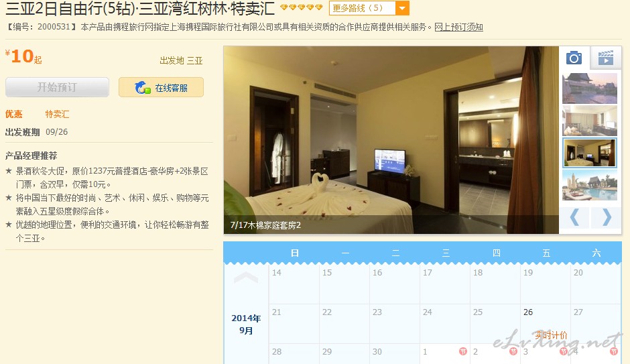Viewport: 630px width, 364px height.
Task: Click the 特卖汇 promotion label
Action: coord(57,114)
